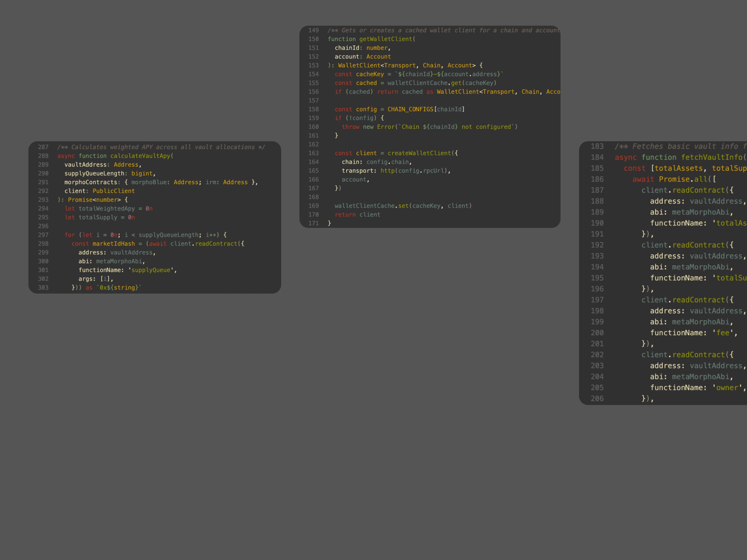The width and height of the screenshot is (747, 560).
Task: Click the fetchVaultInfo function name
Action: coord(711,157)
